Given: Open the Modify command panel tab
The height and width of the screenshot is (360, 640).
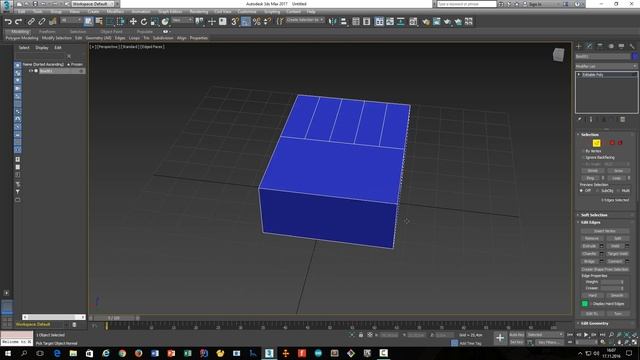Looking at the screenshot, I should point(589,46).
